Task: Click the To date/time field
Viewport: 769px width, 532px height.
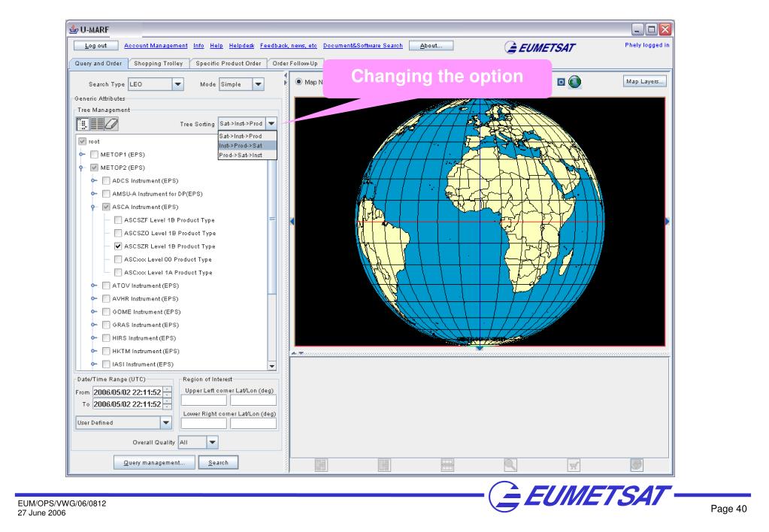Action: click(x=128, y=404)
